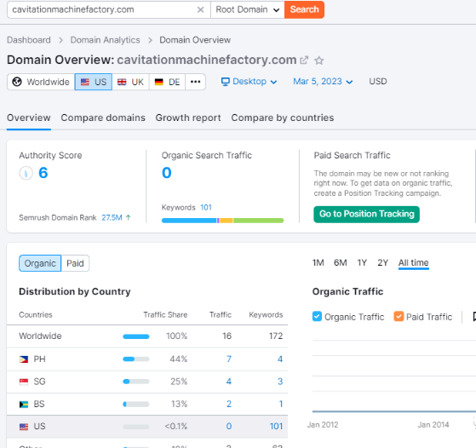Viewport: 476px width, 448px height.
Task: Select the DE country database
Action: [167, 82]
